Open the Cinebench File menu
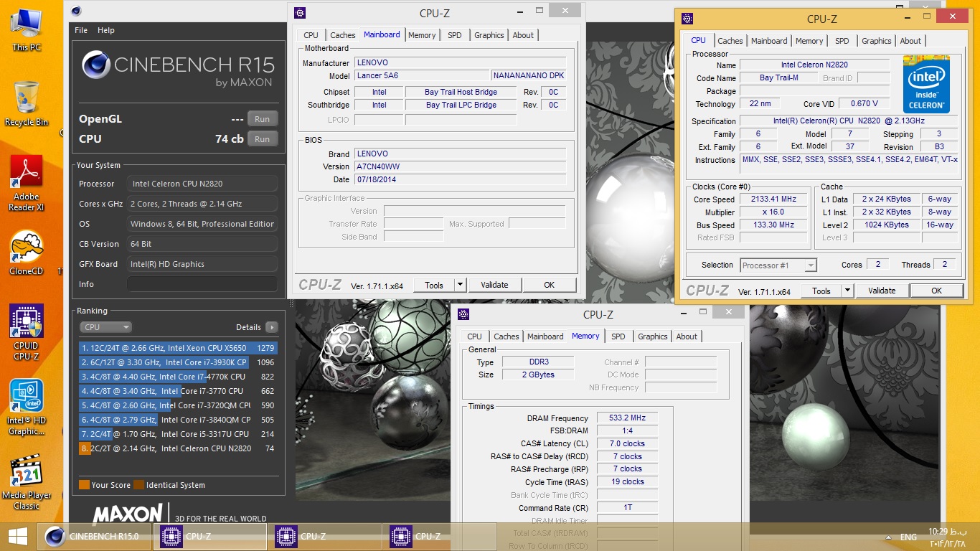Viewport: 980px width, 551px height. click(81, 30)
